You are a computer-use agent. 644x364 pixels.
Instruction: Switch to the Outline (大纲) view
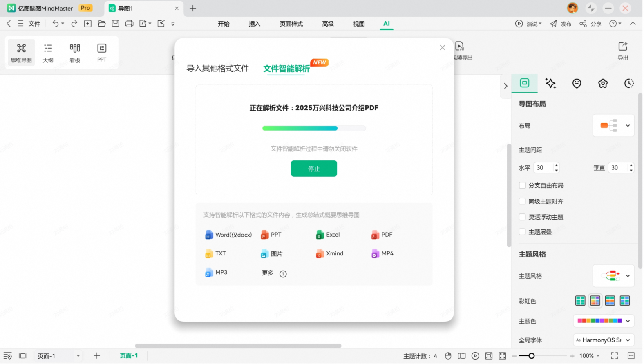click(x=48, y=53)
